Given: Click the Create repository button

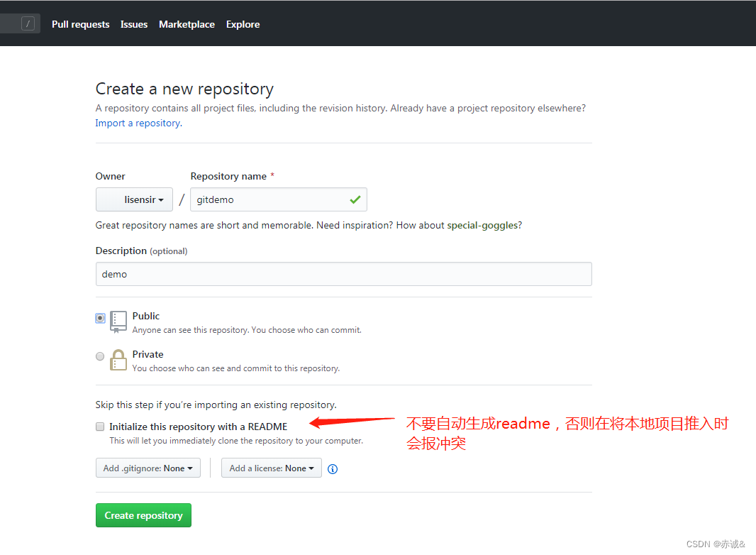Looking at the screenshot, I should tap(143, 515).
